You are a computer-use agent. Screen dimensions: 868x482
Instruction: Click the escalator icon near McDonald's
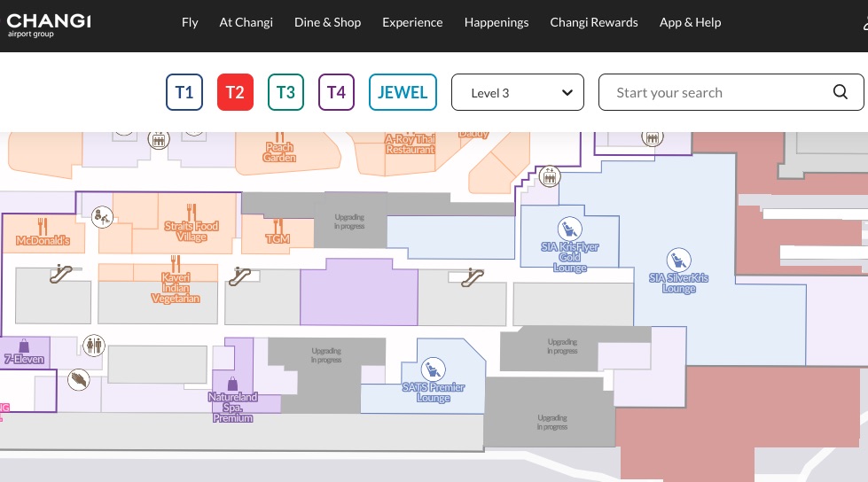click(x=61, y=274)
